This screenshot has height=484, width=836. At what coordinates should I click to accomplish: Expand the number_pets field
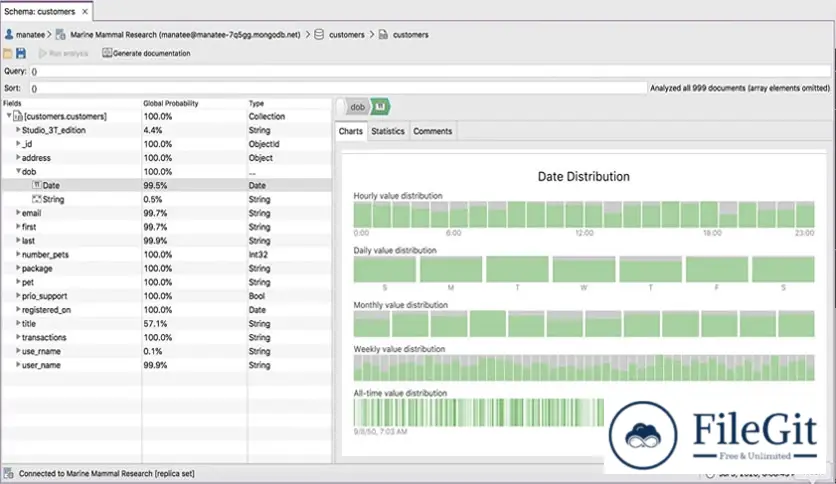(x=18, y=254)
